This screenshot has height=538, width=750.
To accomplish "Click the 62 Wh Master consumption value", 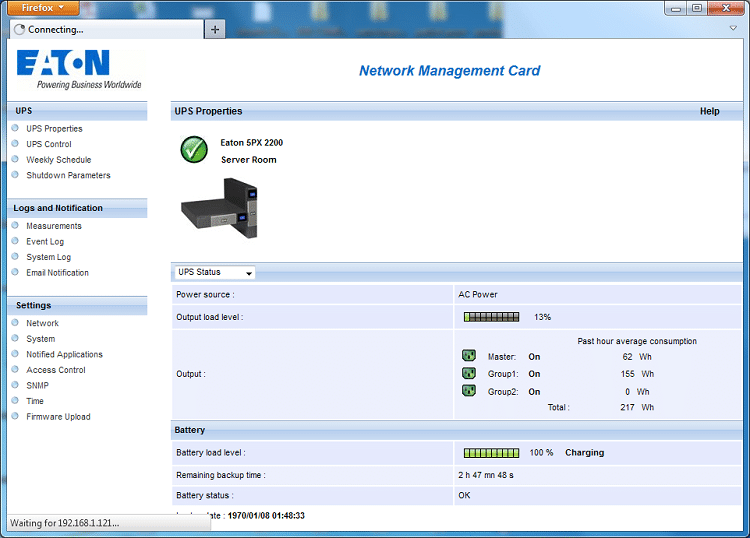I will tap(637, 357).
